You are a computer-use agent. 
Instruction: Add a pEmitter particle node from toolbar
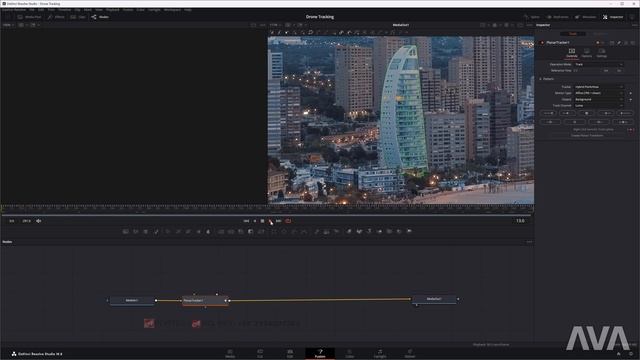point(316,231)
